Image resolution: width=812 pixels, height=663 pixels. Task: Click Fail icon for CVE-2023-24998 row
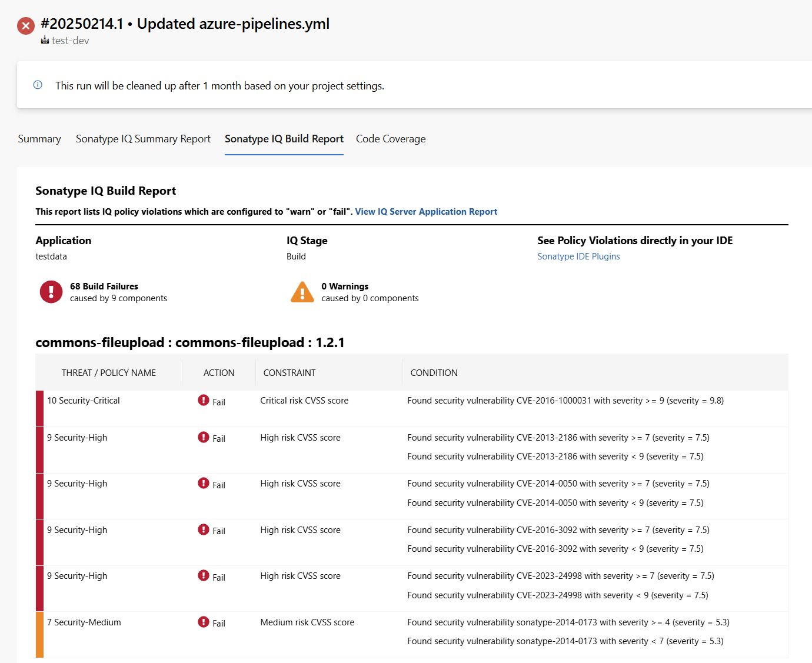coord(204,576)
